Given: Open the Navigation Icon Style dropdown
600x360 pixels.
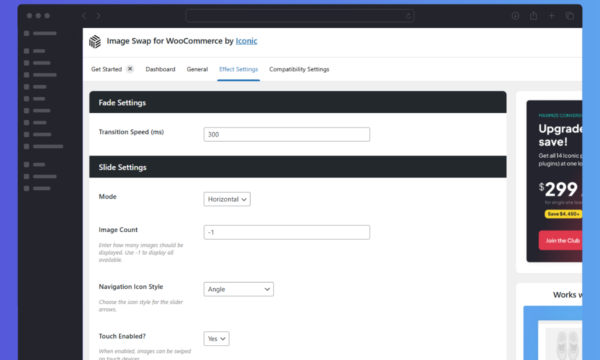Looking at the screenshot, I should point(238,289).
